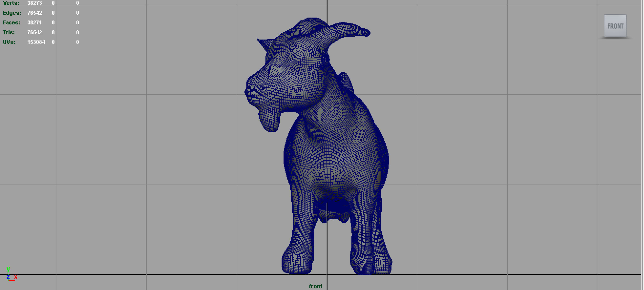
Task: Click the 'Faces:' label in HUD
Action: coord(11,22)
